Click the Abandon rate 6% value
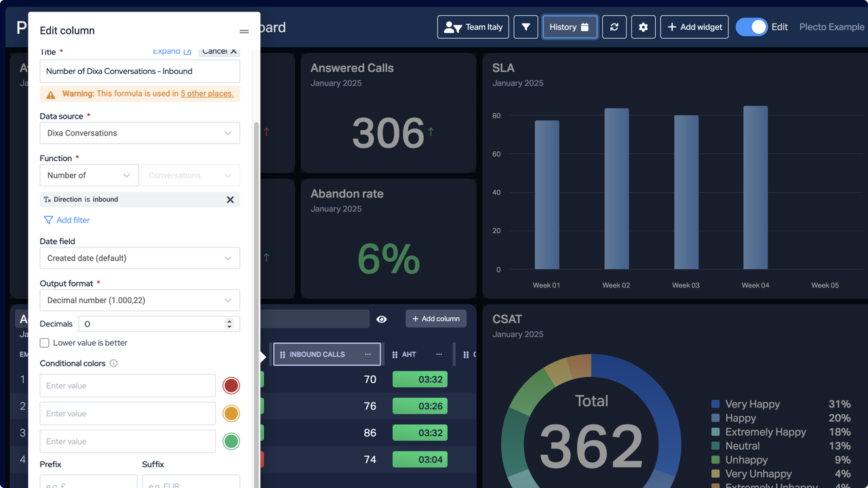This screenshot has height=488, width=868. (x=389, y=259)
